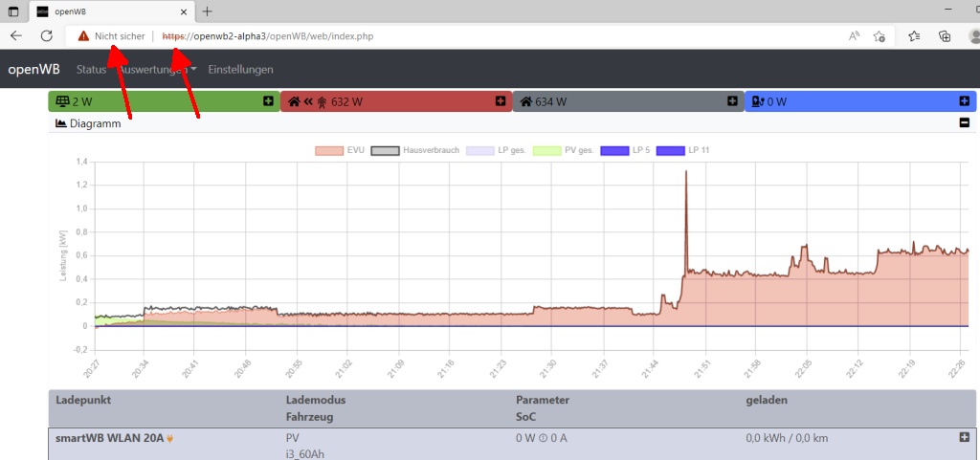Expand the grey house 634 W panel
The height and width of the screenshot is (460, 980).
pos(732,101)
